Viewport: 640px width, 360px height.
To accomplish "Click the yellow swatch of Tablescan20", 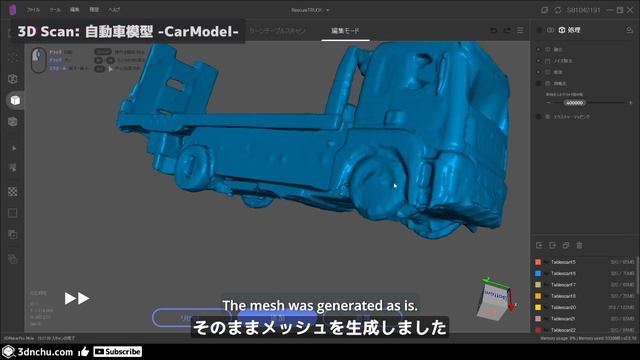I will [x=538, y=307].
